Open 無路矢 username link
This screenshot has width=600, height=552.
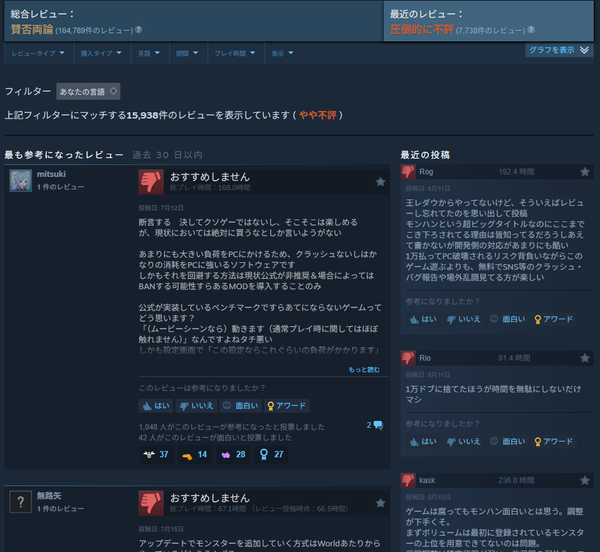49,496
